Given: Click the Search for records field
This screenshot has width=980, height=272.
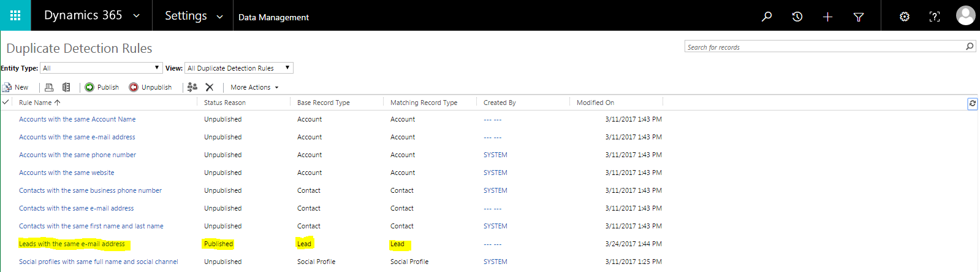Looking at the screenshot, I should click(x=823, y=47).
